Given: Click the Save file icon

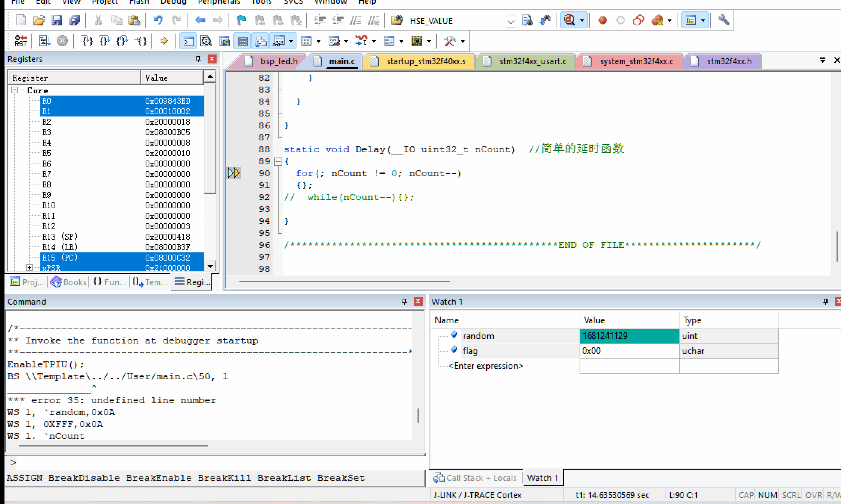Looking at the screenshot, I should (56, 21).
